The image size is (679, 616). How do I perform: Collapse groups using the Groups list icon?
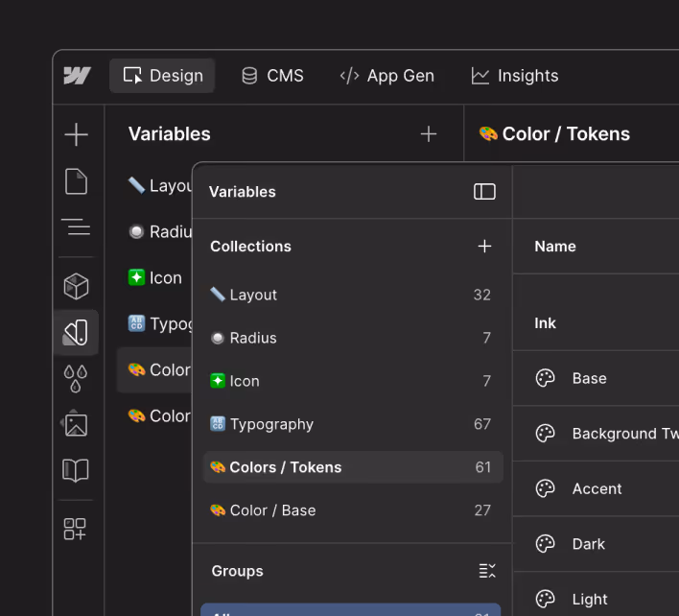coord(487,571)
